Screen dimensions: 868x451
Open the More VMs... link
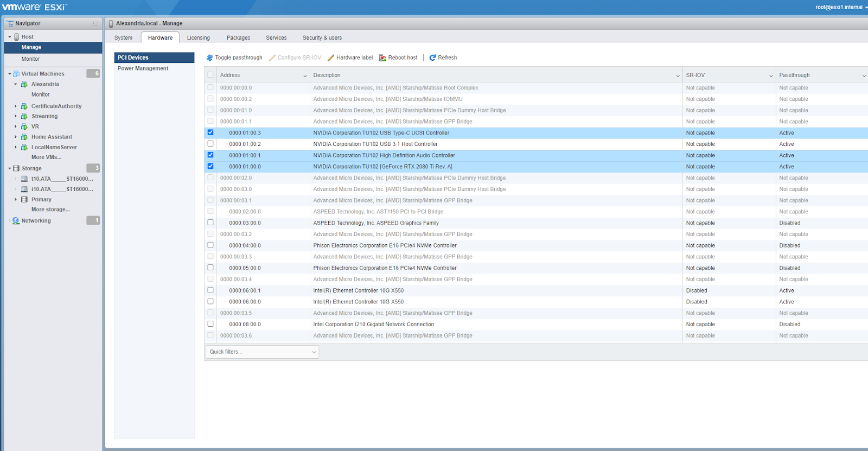click(47, 157)
